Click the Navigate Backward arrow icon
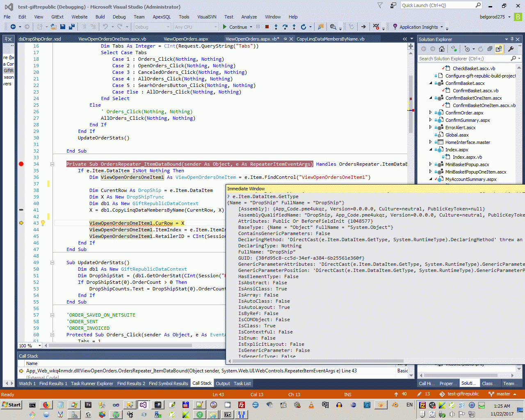Image resolution: width=525 pixels, height=420 pixels. point(13,27)
